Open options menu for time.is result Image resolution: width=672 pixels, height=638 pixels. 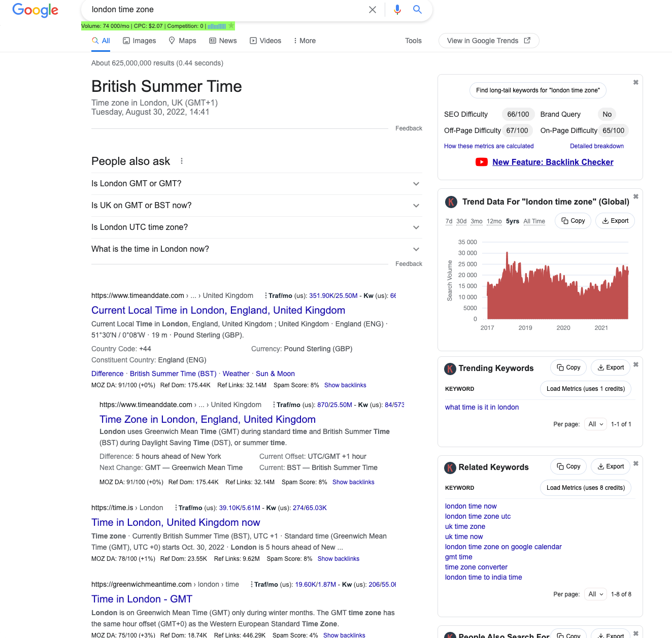click(x=176, y=508)
